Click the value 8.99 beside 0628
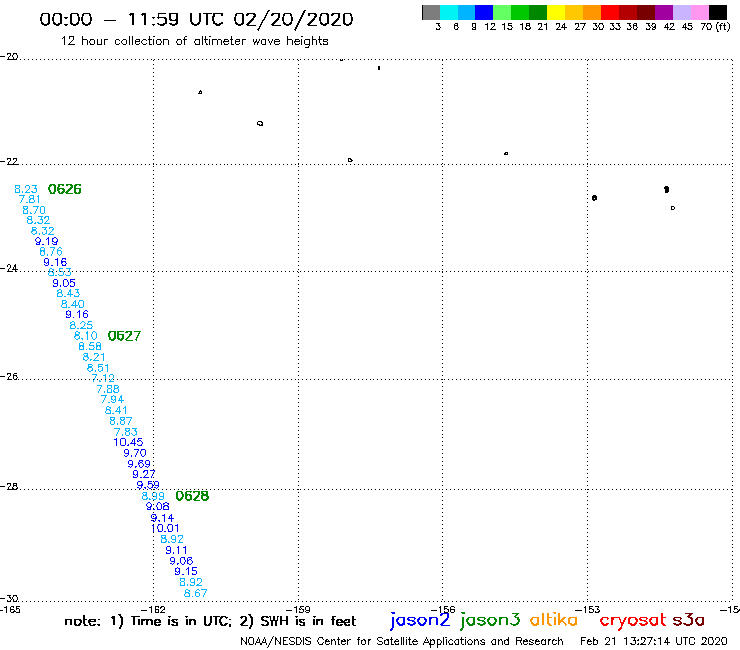740x650 pixels. click(x=153, y=496)
